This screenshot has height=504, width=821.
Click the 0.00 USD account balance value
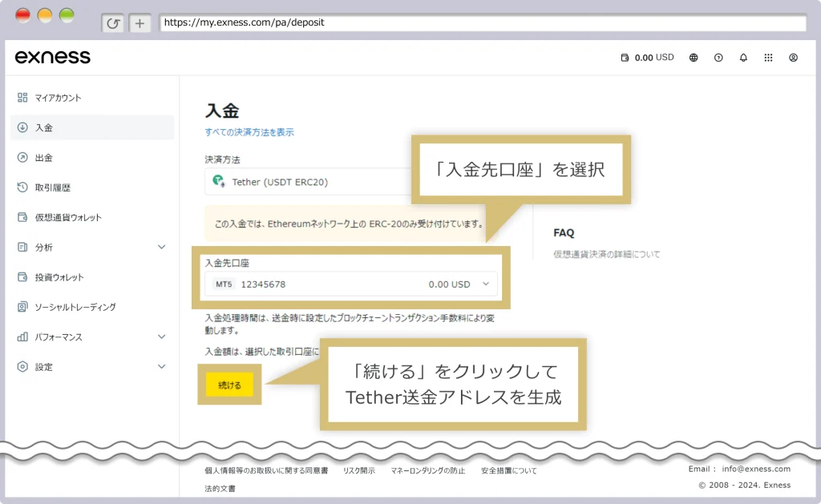(449, 284)
